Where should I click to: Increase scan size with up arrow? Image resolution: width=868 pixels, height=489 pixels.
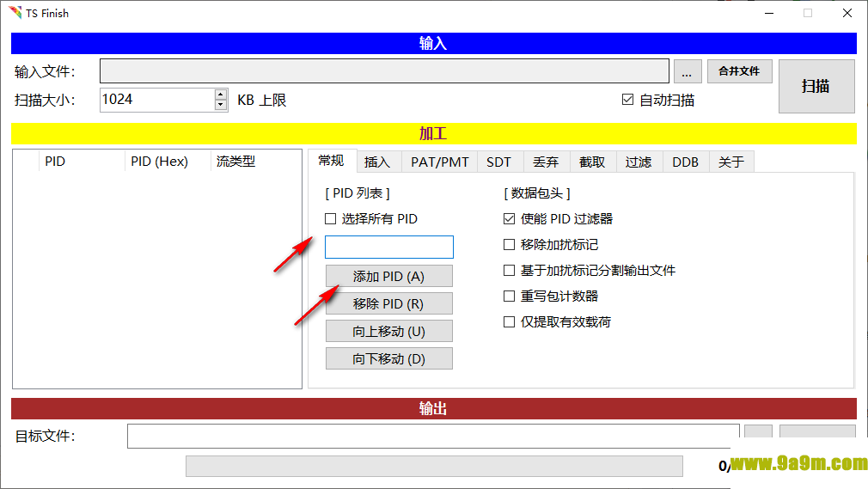221,95
